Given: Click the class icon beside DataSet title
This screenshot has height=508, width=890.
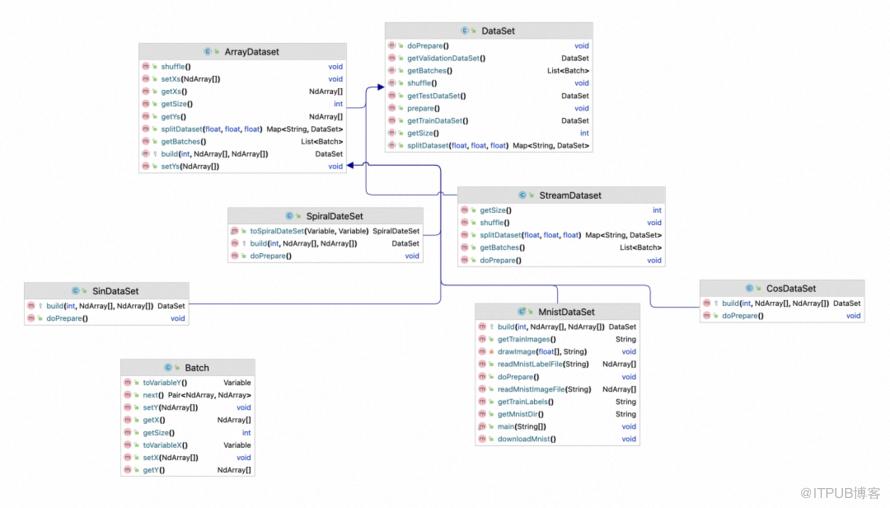Looking at the screenshot, I should [465, 31].
